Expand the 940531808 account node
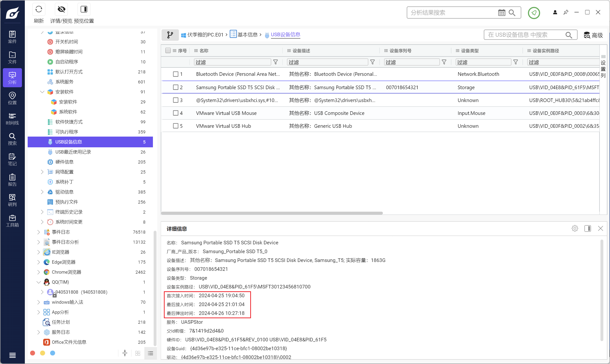Viewport: 610px width, 364px height. point(42,292)
